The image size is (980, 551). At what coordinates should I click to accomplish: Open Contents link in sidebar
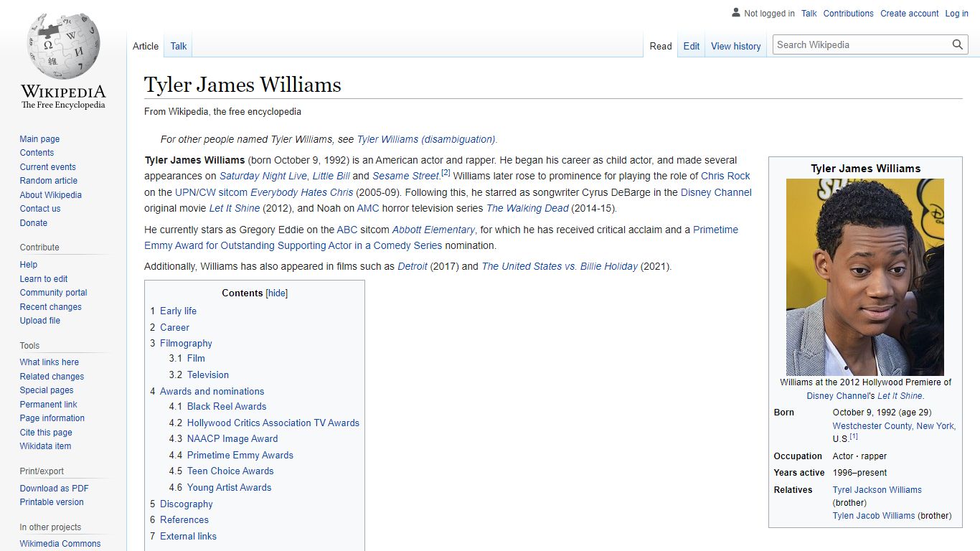pos(37,153)
